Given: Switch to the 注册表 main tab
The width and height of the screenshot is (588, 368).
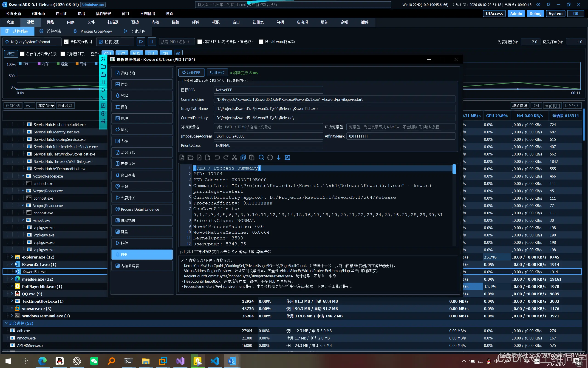Looking at the screenshot, I should pyautogui.click(x=258, y=22).
